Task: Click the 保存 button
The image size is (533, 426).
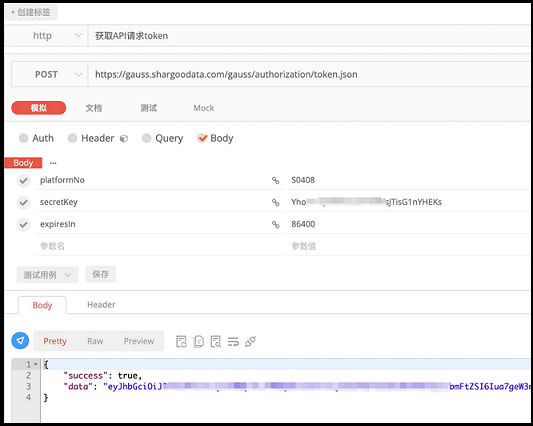Action: coord(100,274)
